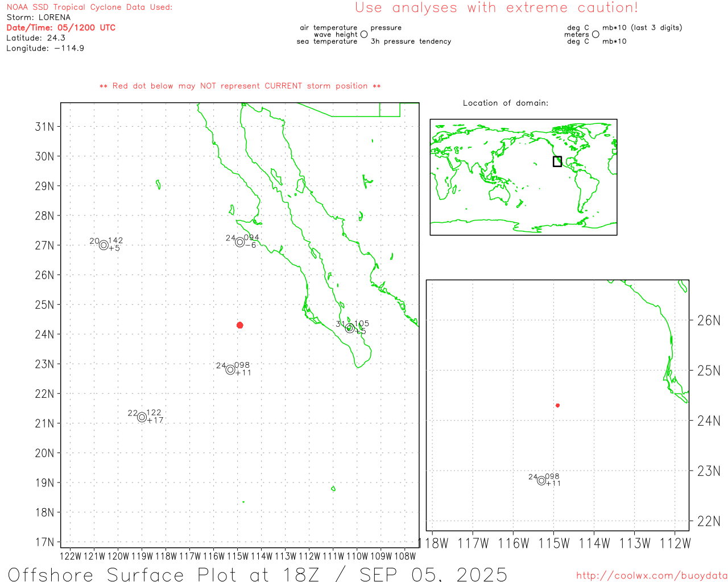Click the buoy station circle labeled 31 105 +5
Screen dimensions: 728x582
coord(350,328)
